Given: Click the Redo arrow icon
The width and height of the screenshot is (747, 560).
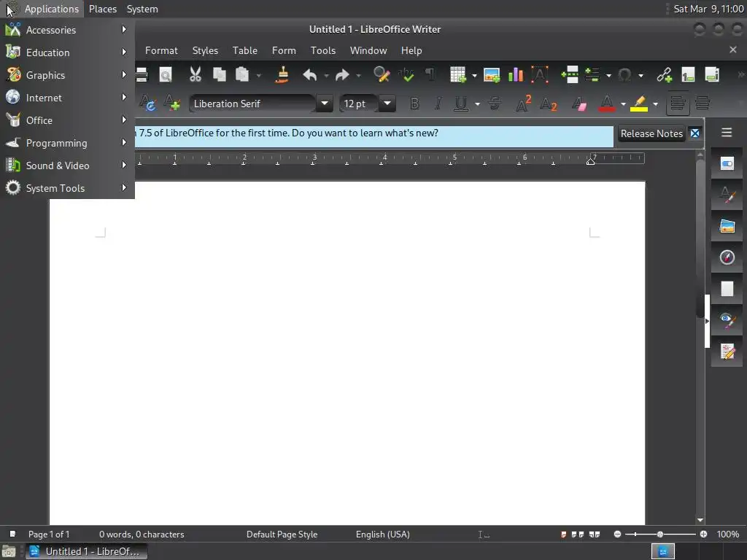Looking at the screenshot, I should coord(342,75).
